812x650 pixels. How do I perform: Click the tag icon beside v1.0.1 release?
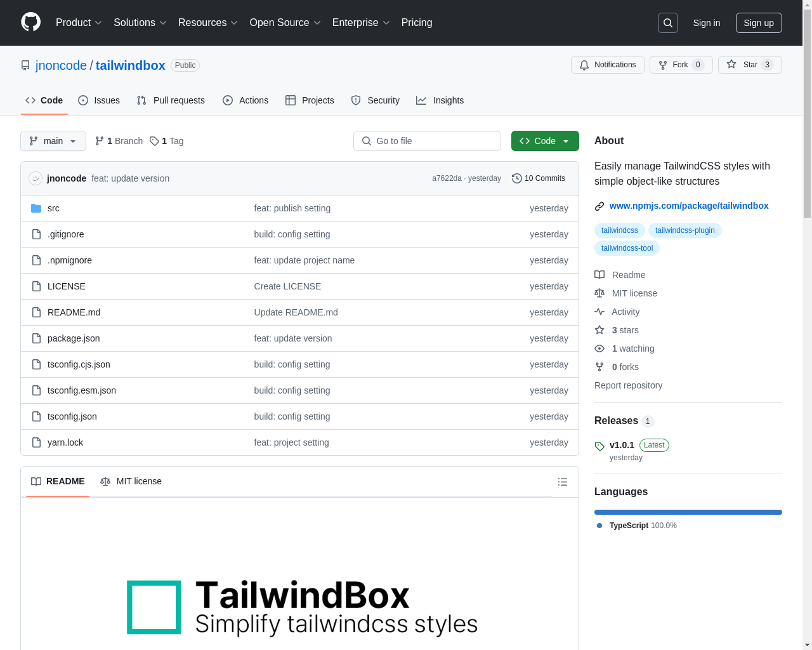point(599,446)
